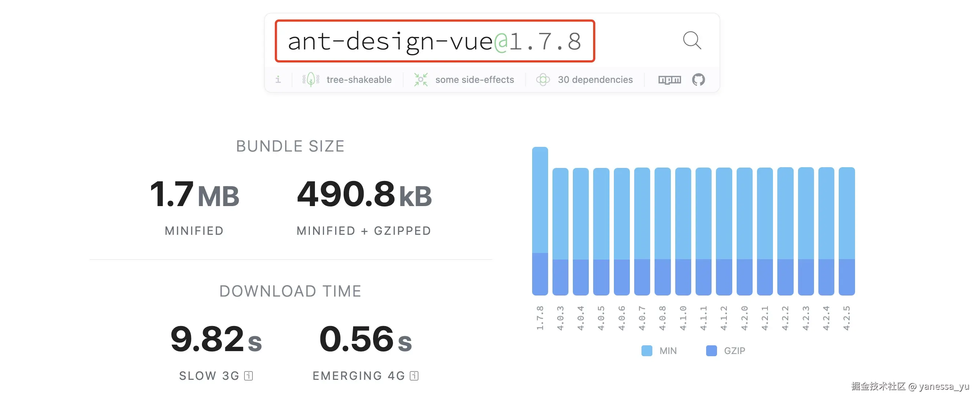
Task: Click the tree-shakeable label
Action: [x=359, y=80]
